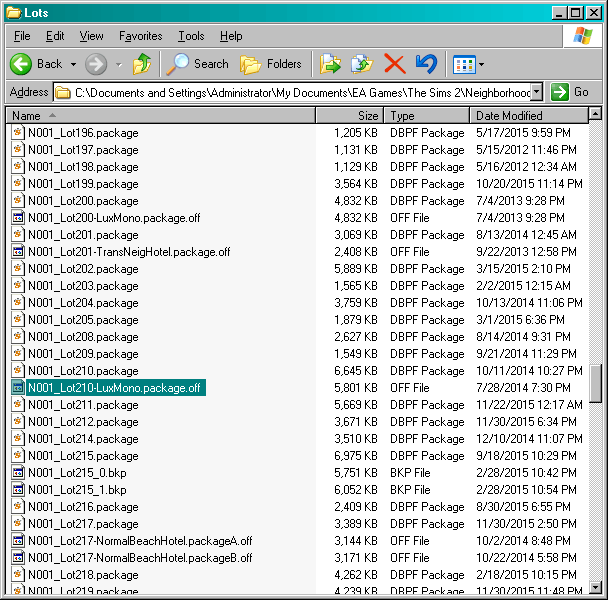Click the Copy To toolbar icon
This screenshot has height=600, width=608.
pos(361,64)
